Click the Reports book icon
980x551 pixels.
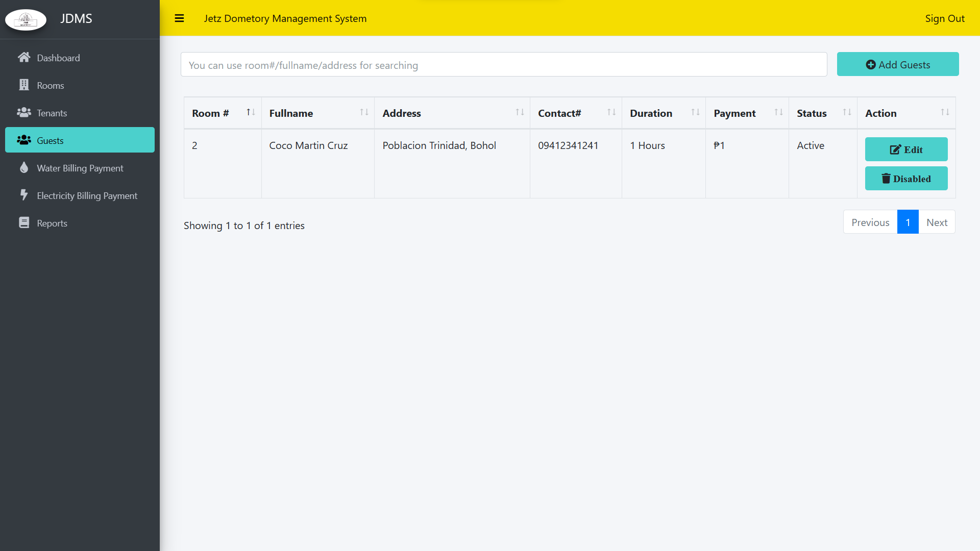(24, 222)
